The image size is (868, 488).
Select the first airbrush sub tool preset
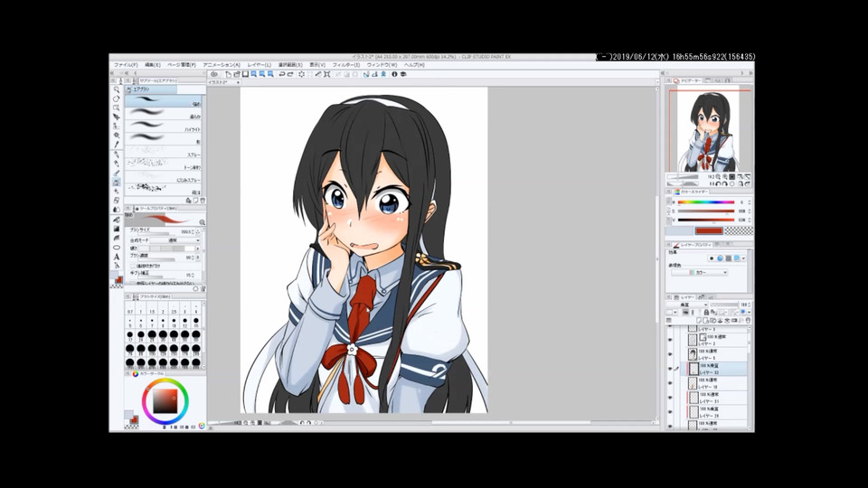click(x=165, y=100)
